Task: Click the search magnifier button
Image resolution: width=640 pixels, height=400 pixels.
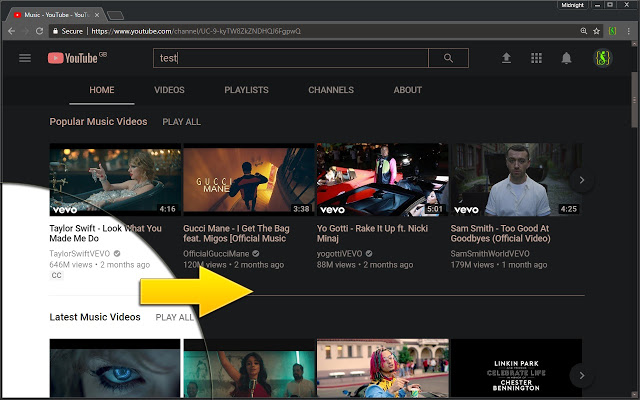Action: (x=448, y=58)
